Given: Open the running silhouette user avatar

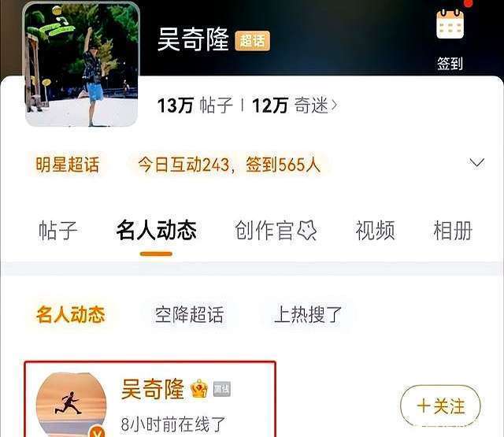Looking at the screenshot, I should point(71,405).
